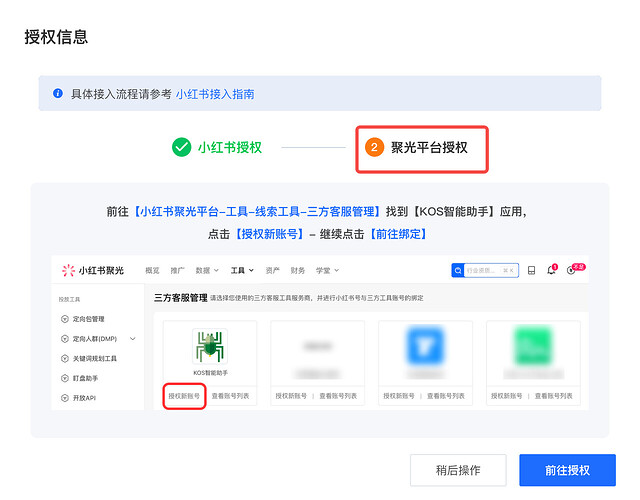Click the blue info icon in banner
This screenshot has height=500, width=640.
click(x=58, y=93)
